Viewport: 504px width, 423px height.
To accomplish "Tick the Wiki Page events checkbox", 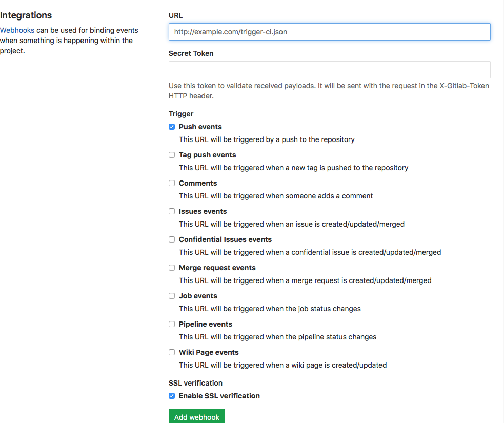I will [172, 352].
